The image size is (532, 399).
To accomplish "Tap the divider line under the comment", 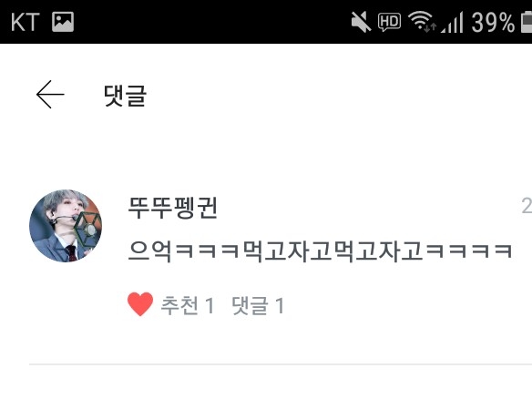I will pyautogui.click(x=281, y=364).
